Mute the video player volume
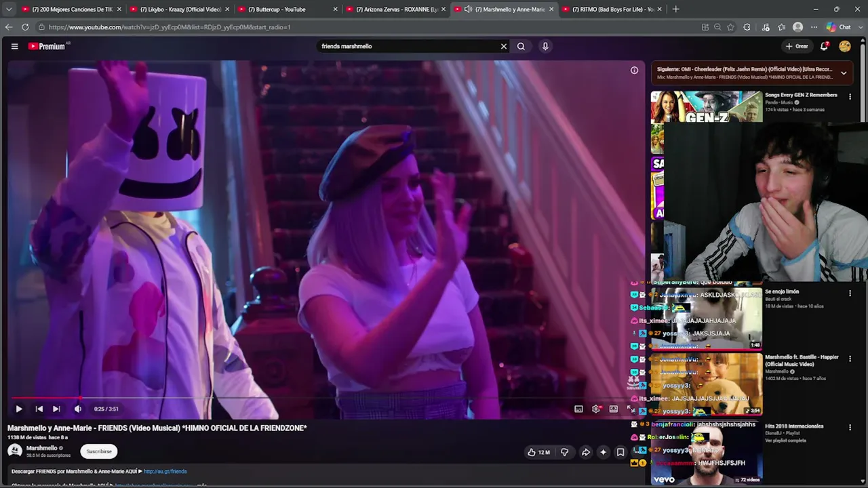Viewport: 868px width, 488px height. pyautogui.click(x=77, y=409)
